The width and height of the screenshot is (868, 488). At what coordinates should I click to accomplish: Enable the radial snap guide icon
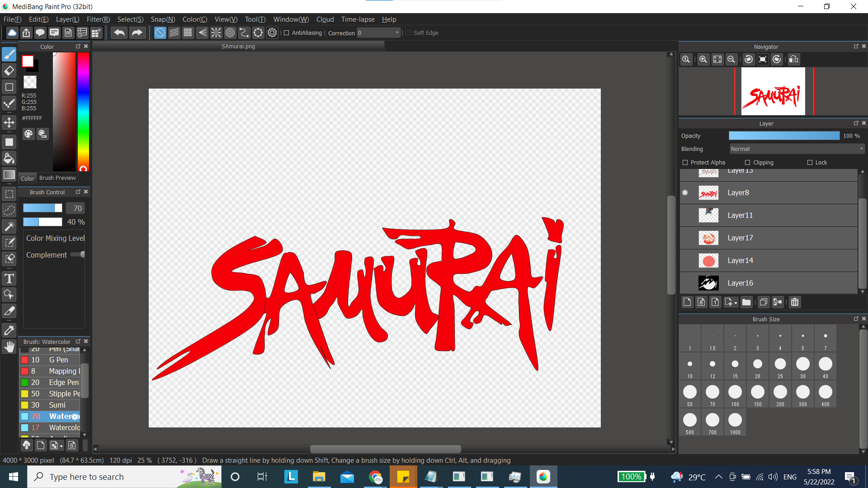tap(216, 33)
